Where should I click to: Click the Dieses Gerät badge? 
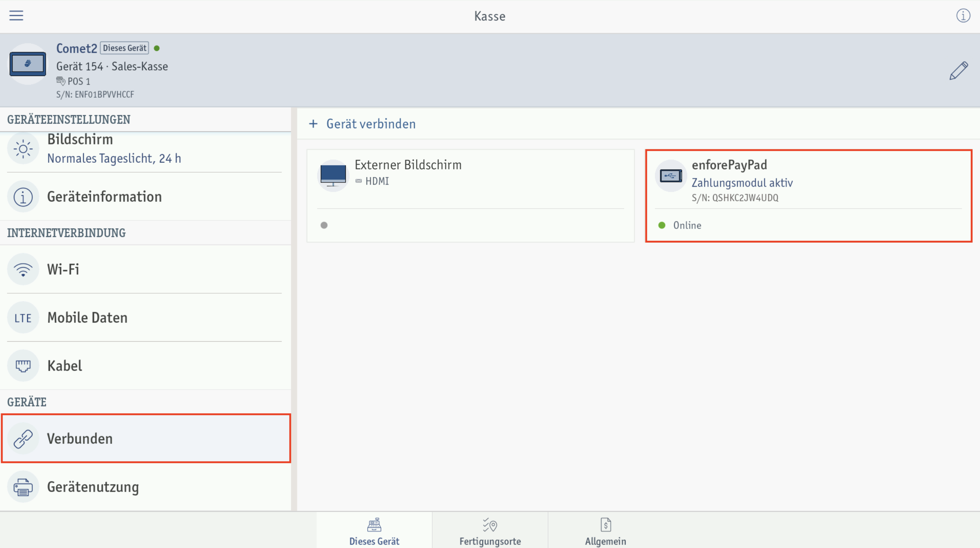[124, 48]
